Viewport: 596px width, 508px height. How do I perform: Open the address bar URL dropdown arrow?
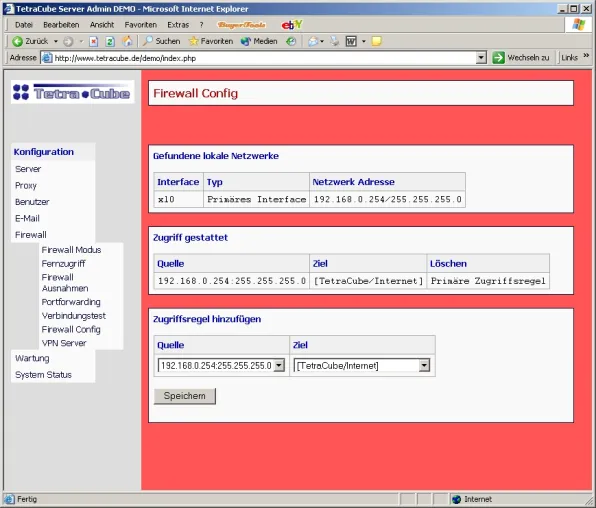pos(481,58)
